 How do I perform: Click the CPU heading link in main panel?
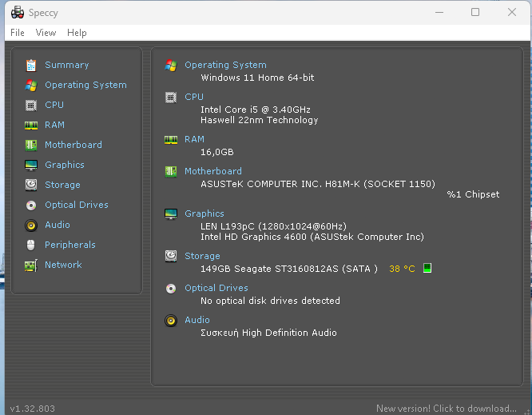194,97
